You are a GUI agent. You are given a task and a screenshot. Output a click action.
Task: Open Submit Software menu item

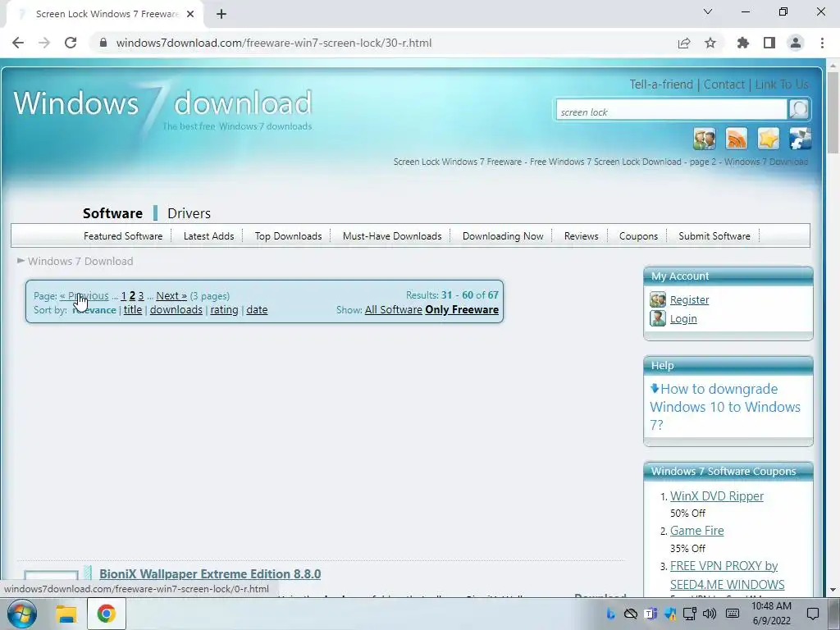click(x=714, y=236)
